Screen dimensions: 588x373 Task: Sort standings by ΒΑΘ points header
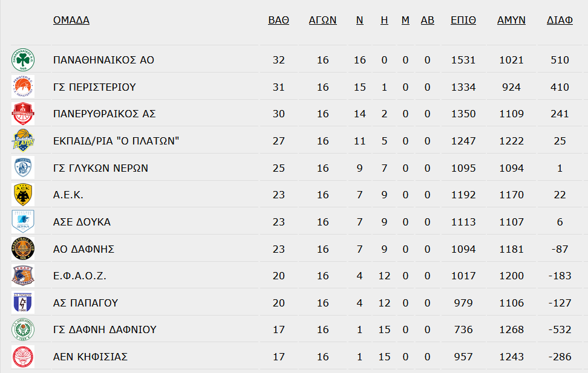click(279, 20)
